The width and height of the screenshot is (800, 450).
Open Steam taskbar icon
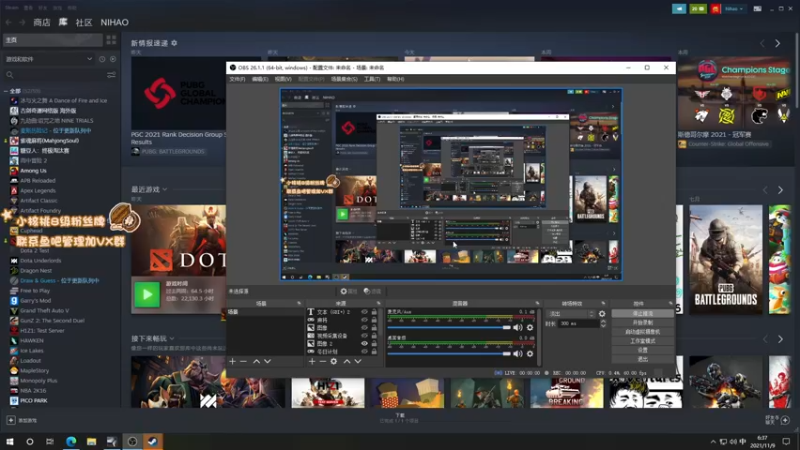(x=153, y=441)
